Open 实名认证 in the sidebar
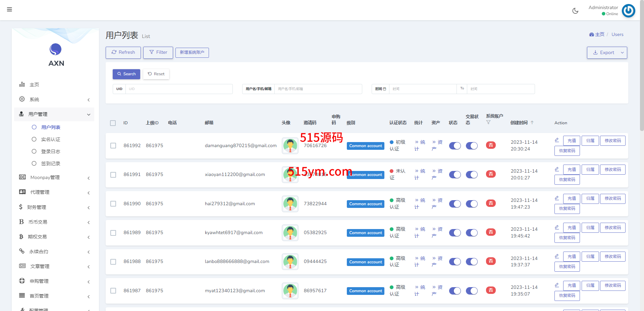644x311 pixels. click(51, 139)
